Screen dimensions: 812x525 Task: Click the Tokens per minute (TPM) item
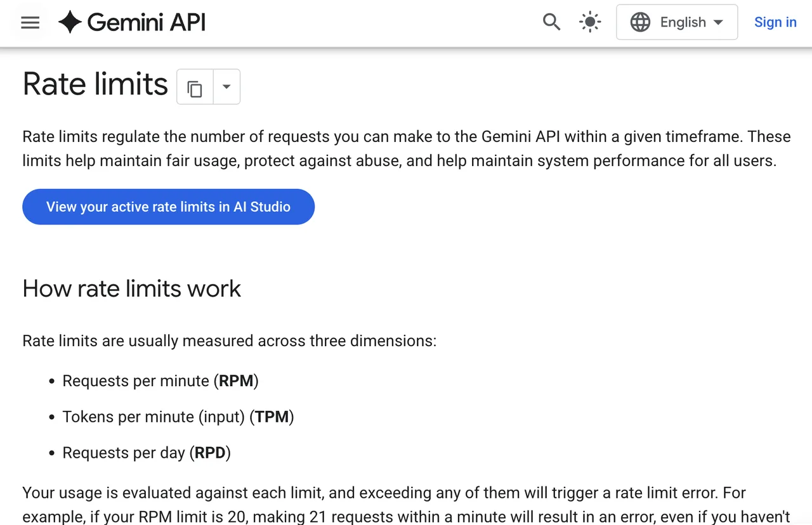point(178,417)
